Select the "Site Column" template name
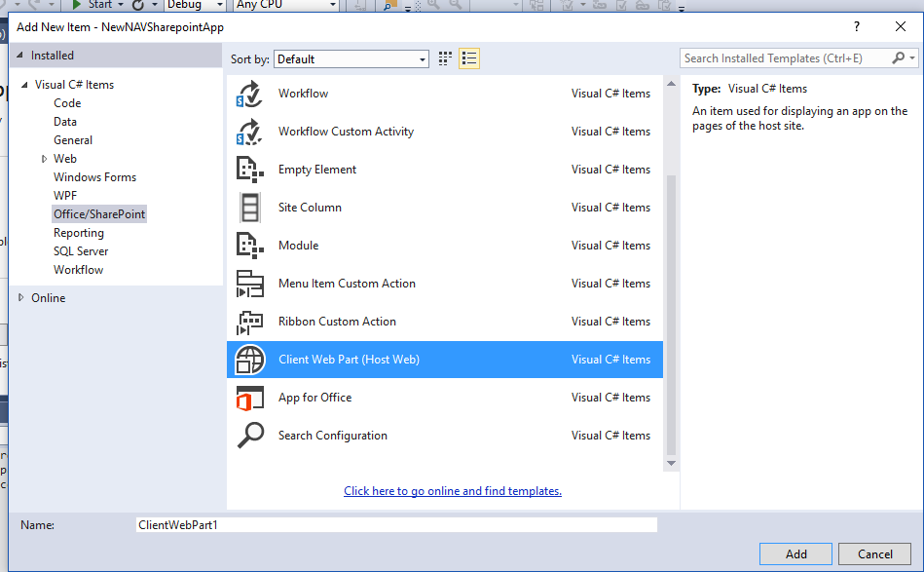The height and width of the screenshot is (572, 924). point(310,208)
